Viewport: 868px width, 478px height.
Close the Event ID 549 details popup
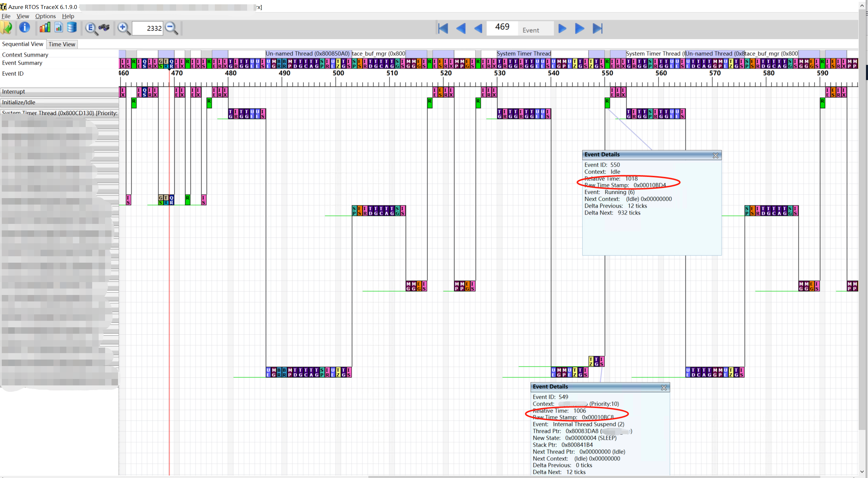(664, 388)
